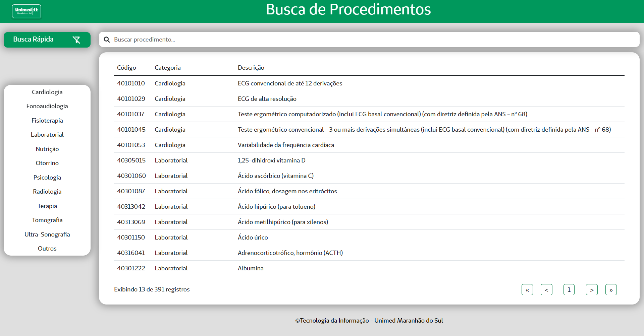Screen dimensions: 644x336
Task: Click the magnifying glass search icon
Action: point(107,40)
